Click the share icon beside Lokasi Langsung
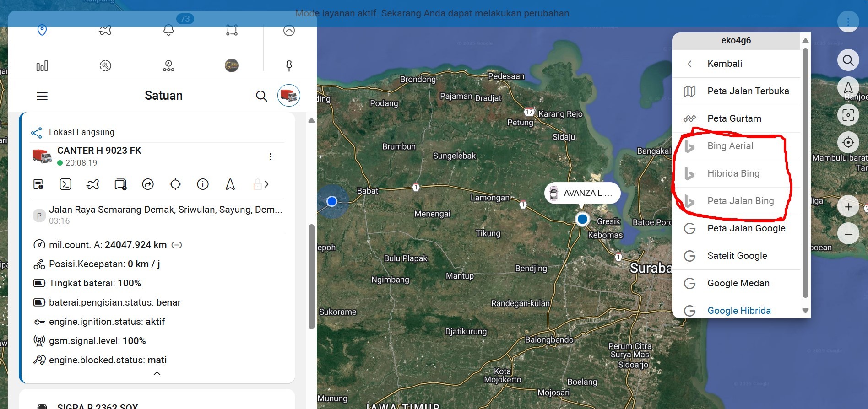Screen dimensions: 868x409 (37, 133)
